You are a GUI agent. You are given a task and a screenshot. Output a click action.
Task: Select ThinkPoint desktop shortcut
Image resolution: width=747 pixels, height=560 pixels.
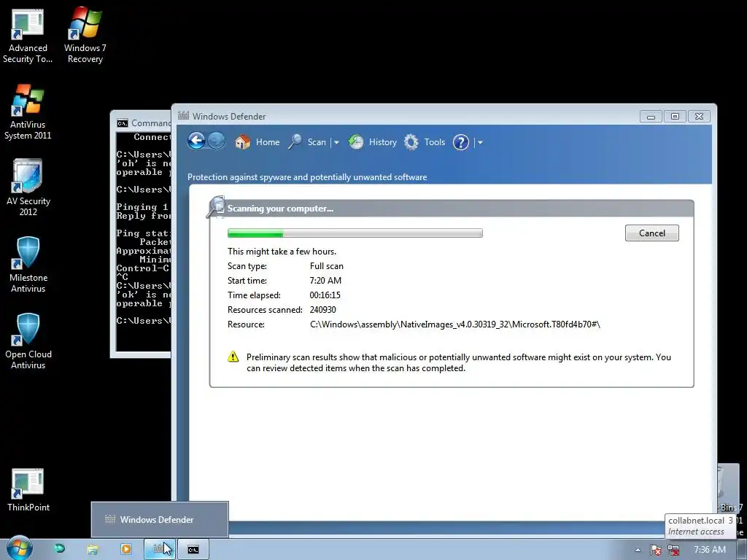(x=28, y=491)
